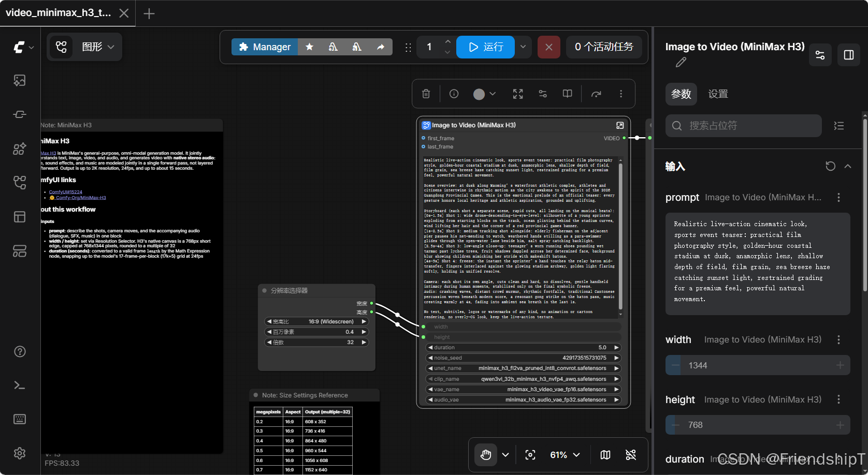The height and width of the screenshot is (475, 868).
Task: Open keyboard shortcuts panel icon
Action: coord(20,419)
